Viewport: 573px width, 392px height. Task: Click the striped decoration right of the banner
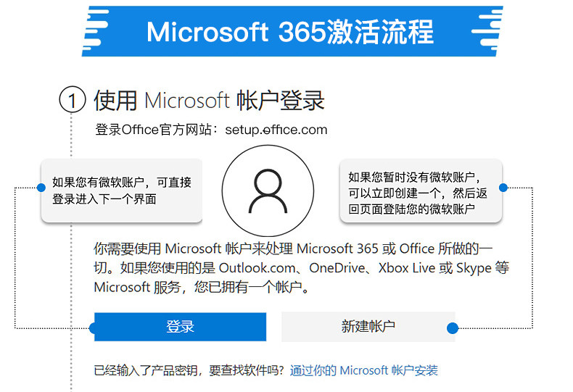(x=487, y=31)
